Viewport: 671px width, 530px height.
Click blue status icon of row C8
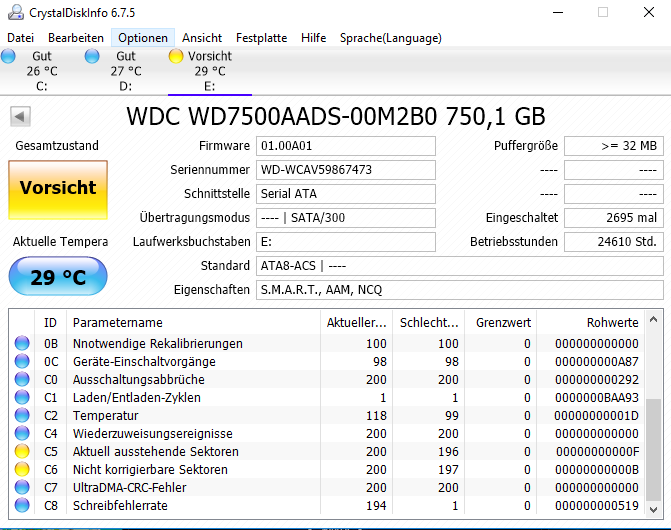click(x=22, y=505)
